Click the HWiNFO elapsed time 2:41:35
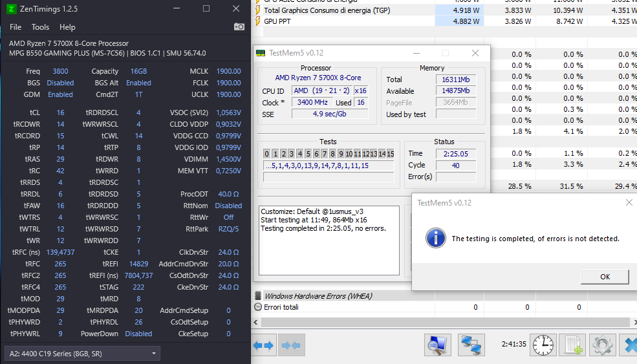 pyautogui.click(x=514, y=344)
